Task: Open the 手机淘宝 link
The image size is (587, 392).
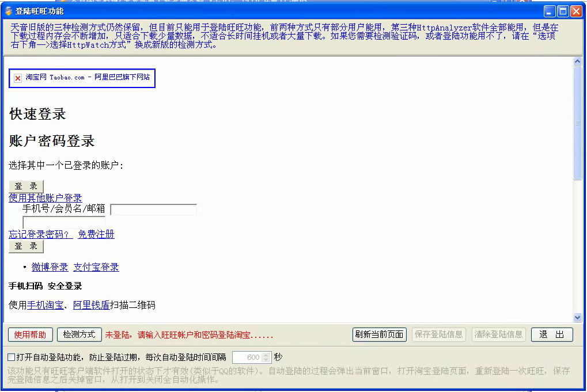Action: coord(46,305)
